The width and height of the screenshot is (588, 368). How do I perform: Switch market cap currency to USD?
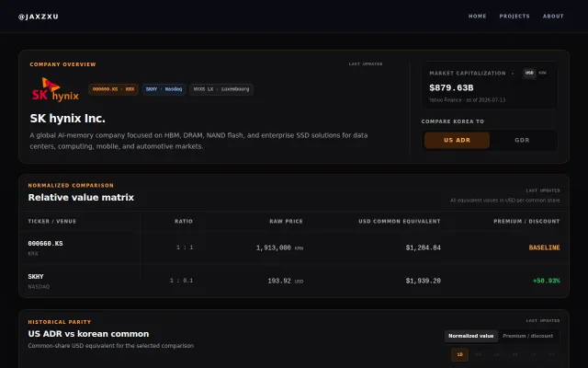pyautogui.click(x=529, y=73)
